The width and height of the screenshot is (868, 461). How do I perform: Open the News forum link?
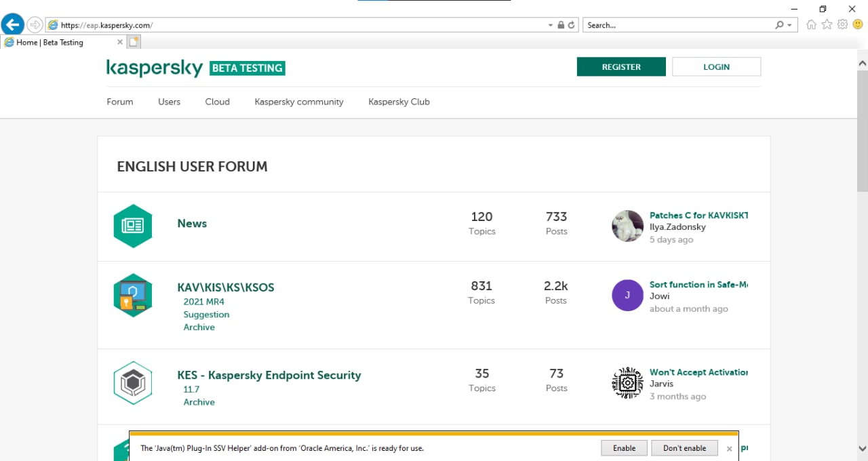pos(192,223)
